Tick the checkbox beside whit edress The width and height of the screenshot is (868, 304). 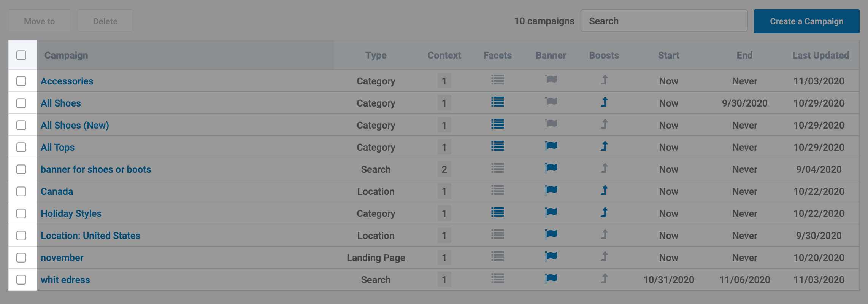coord(21,280)
